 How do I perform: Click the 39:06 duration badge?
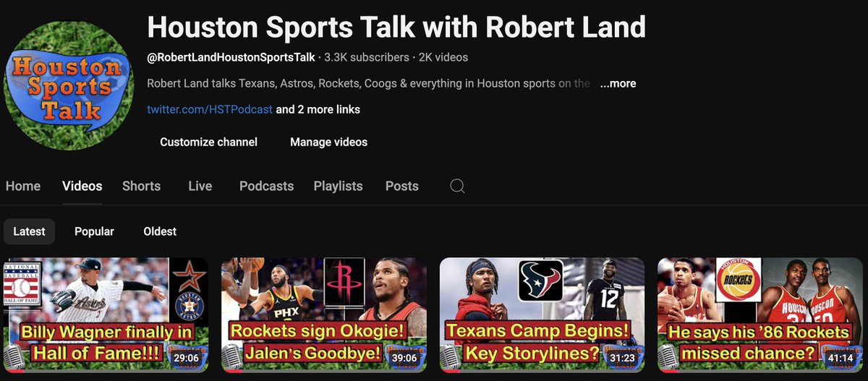pos(404,358)
